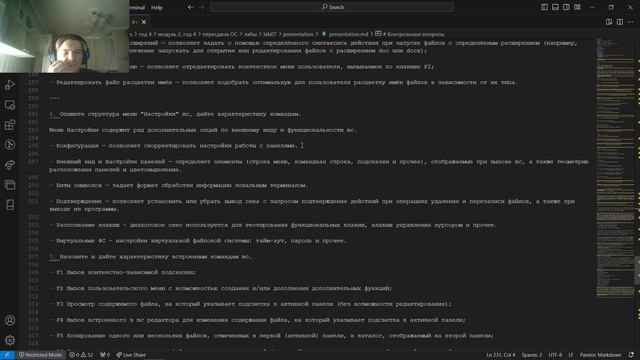Image resolution: width=640 pixels, height=360 pixels.
Task: Toggle the bottom panel layout
Action: 556,7
